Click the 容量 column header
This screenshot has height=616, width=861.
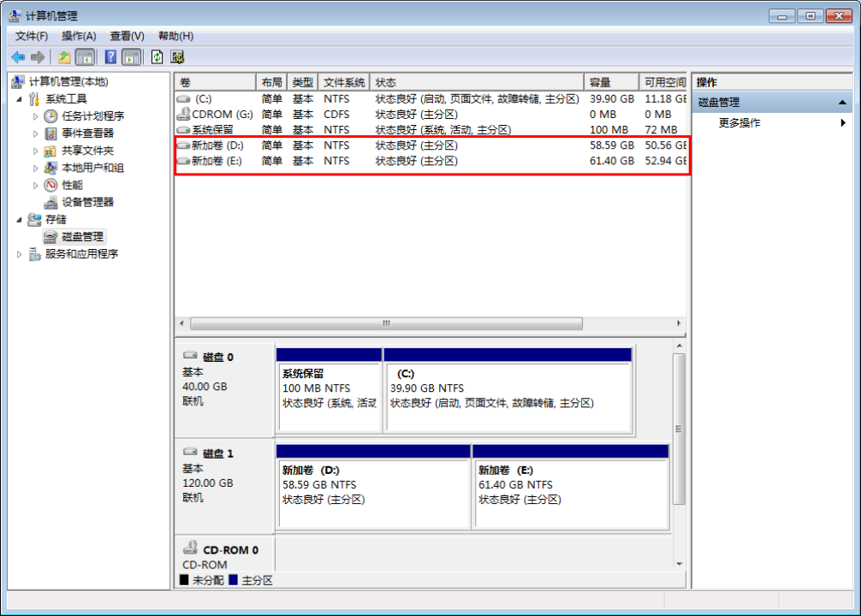click(600, 82)
